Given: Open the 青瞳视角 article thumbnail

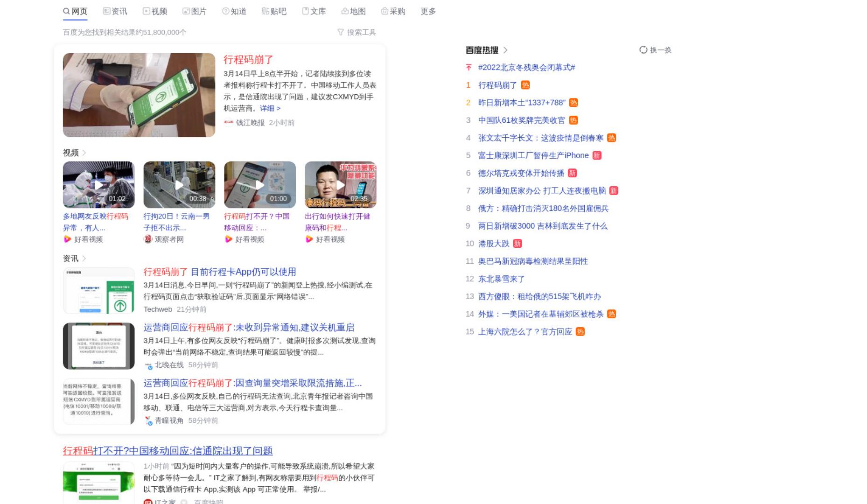Looking at the screenshot, I should pyautogui.click(x=98, y=402).
